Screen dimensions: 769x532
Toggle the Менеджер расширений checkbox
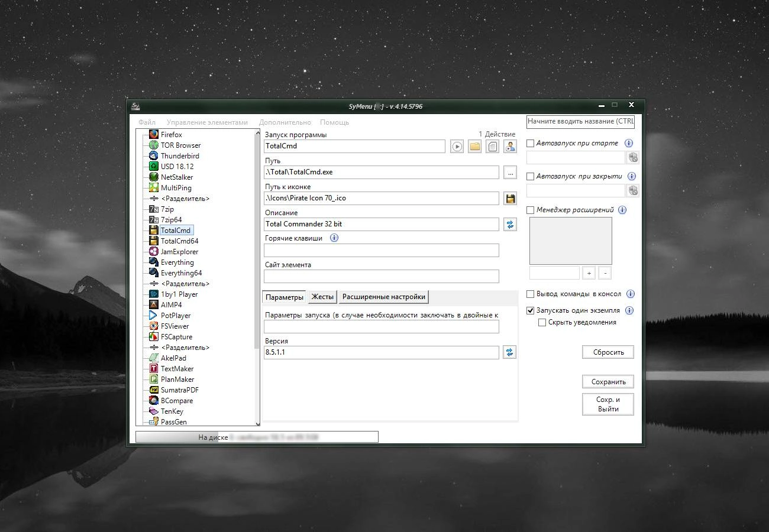[531, 210]
